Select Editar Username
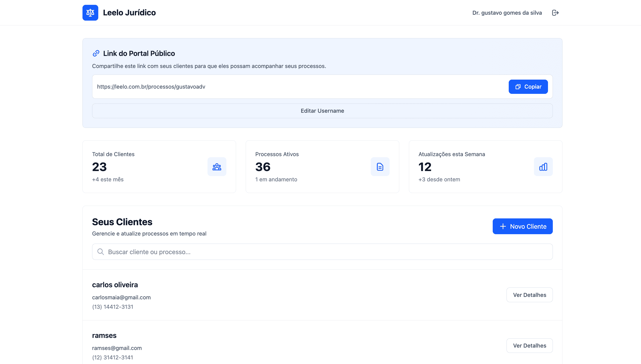Viewport: 641px width, 364px height. (322, 111)
